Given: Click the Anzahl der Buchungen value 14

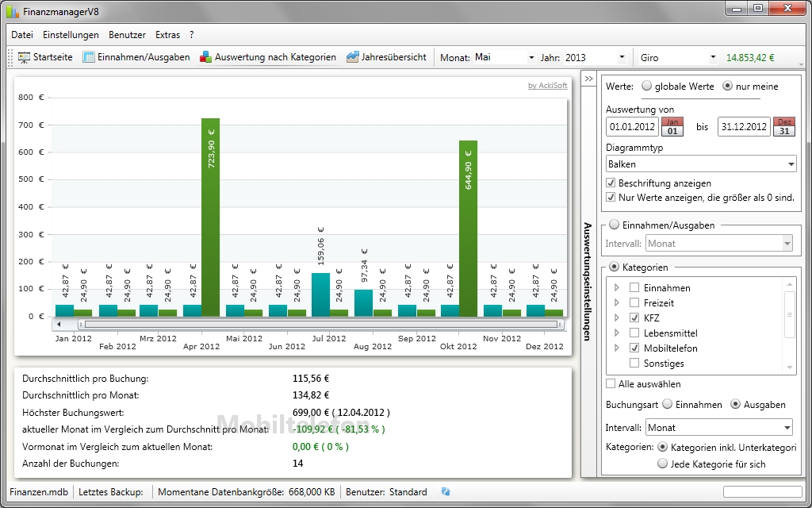Looking at the screenshot, I should [x=298, y=463].
